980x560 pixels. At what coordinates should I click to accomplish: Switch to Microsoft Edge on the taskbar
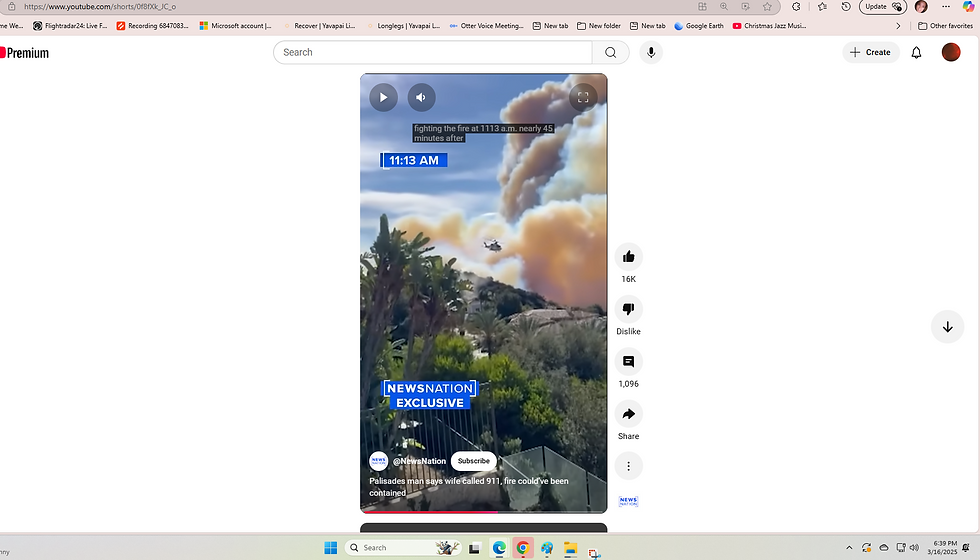(499, 548)
